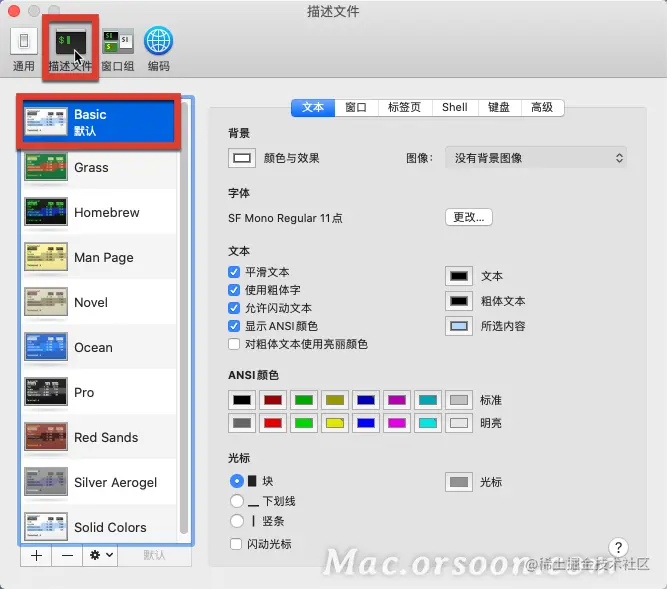Open the background 颜色与效果 color well
Viewport: 667px width, 589px height.
[242, 158]
